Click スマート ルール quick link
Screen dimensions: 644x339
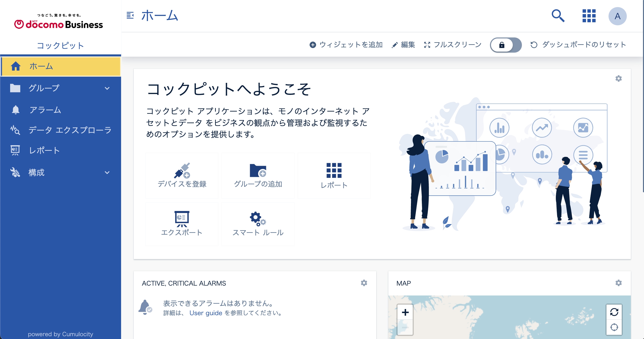tap(258, 224)
